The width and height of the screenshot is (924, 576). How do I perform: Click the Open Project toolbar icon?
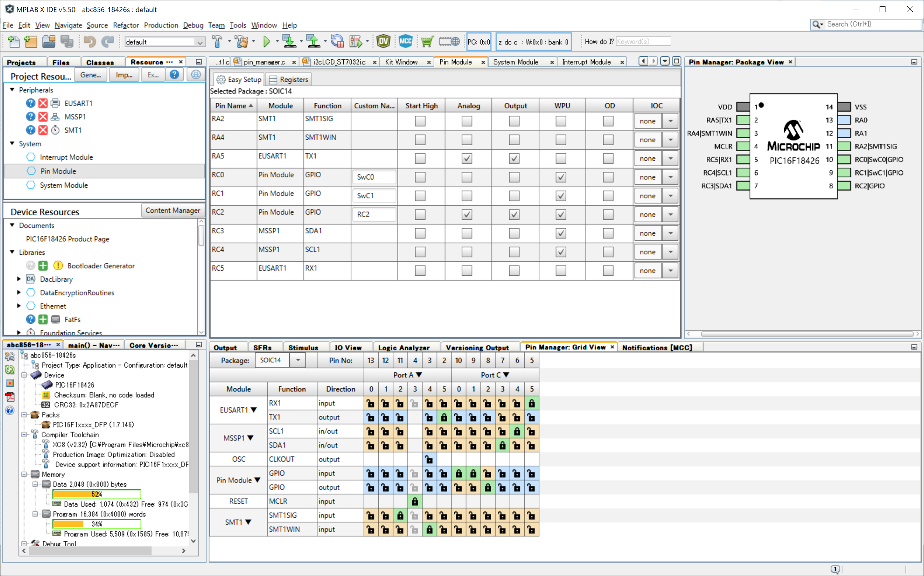[49, 42]
